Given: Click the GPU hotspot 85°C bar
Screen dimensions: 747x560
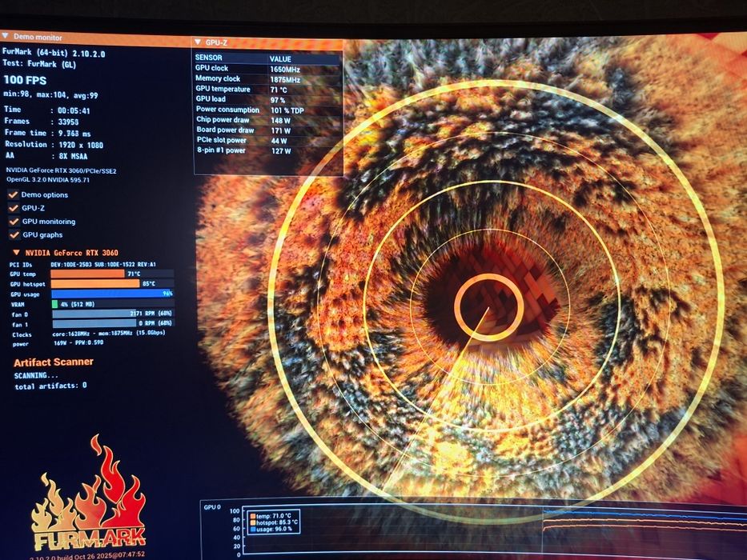Looking at the screenshot, I should 112,284.
